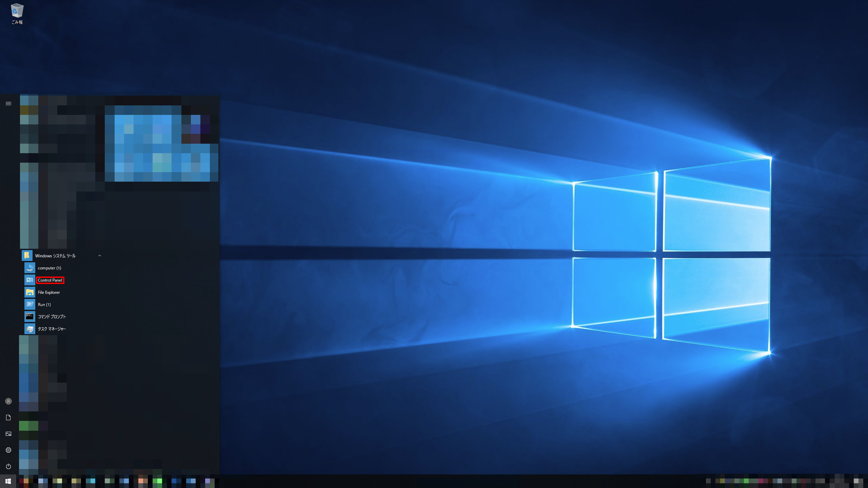The image size is (868, 488).
Task: Open コマンド プロンプト entry text
Action: (x=52, y=317)
